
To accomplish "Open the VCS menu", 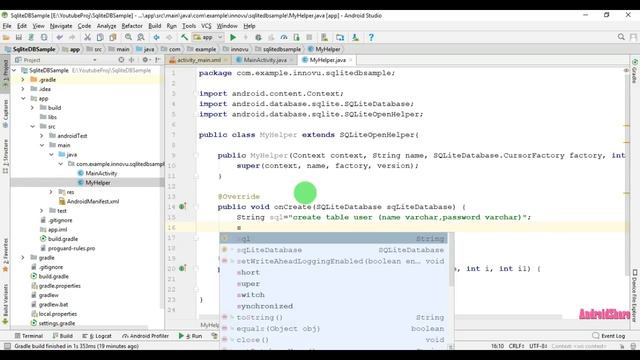I will pyautogui.click(x=206, y=26).
